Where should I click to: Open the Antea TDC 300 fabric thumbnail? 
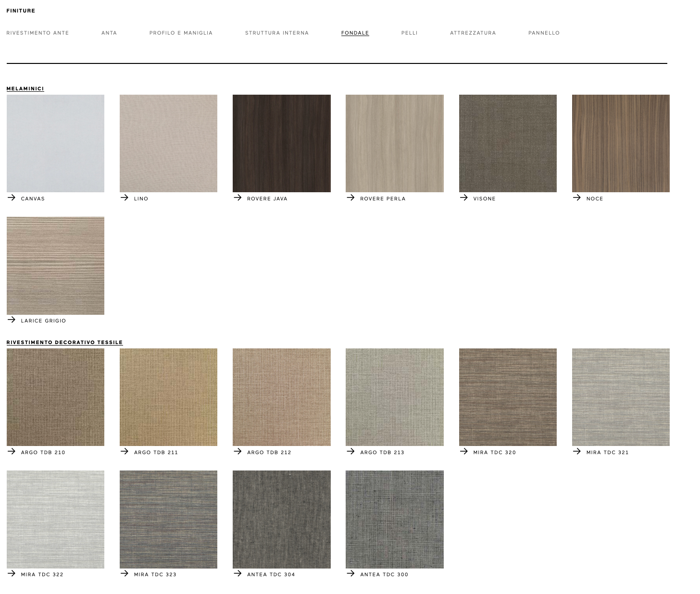tap(394, 519)
